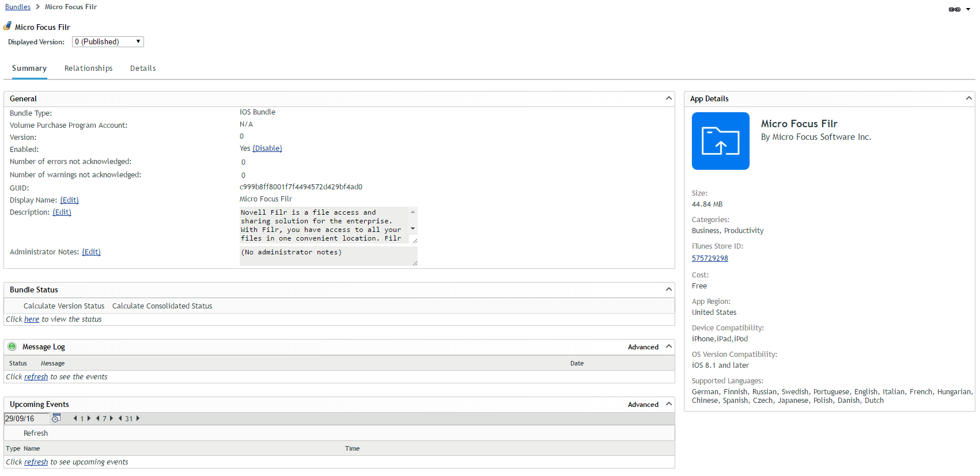The height and width of the screenshot is (476, 980).
Task: Switch to the Summary tab
Action: click(x=29, y=68)
